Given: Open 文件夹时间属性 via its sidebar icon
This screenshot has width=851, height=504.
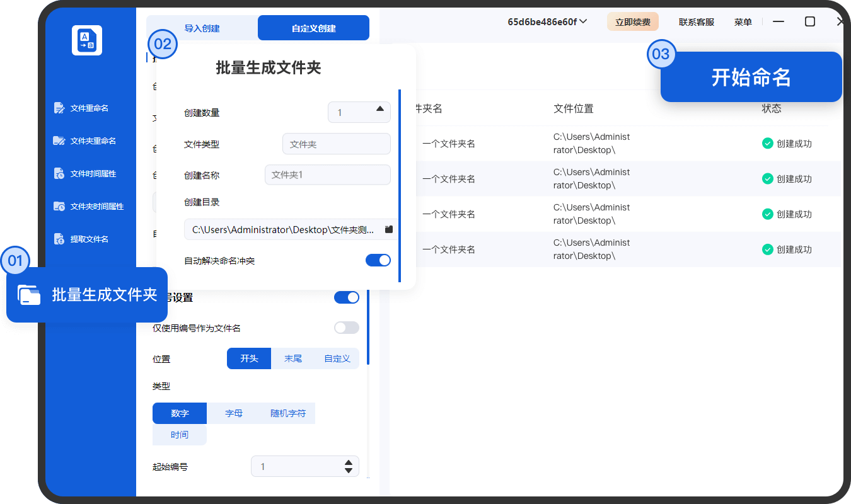Looking at the screenshot, I should pos(59,206).
